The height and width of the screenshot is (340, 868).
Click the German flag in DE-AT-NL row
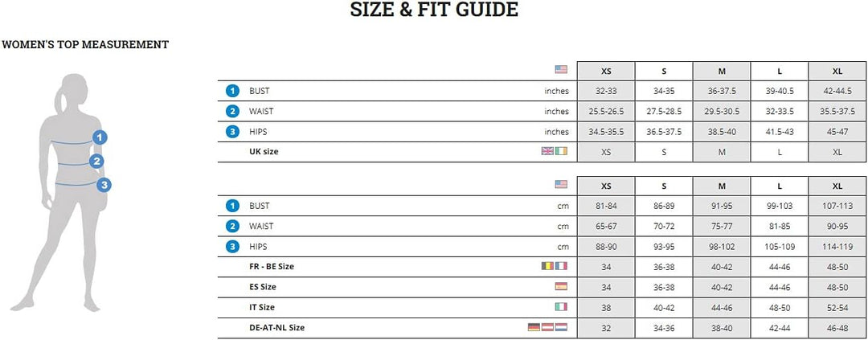pos(534,327)
